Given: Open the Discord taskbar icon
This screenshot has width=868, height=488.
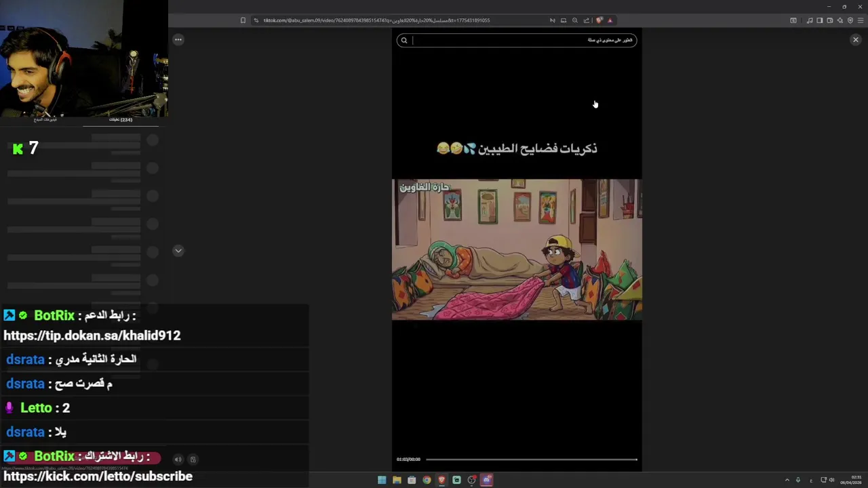Looking at the screenshot, I should point(486,480).
